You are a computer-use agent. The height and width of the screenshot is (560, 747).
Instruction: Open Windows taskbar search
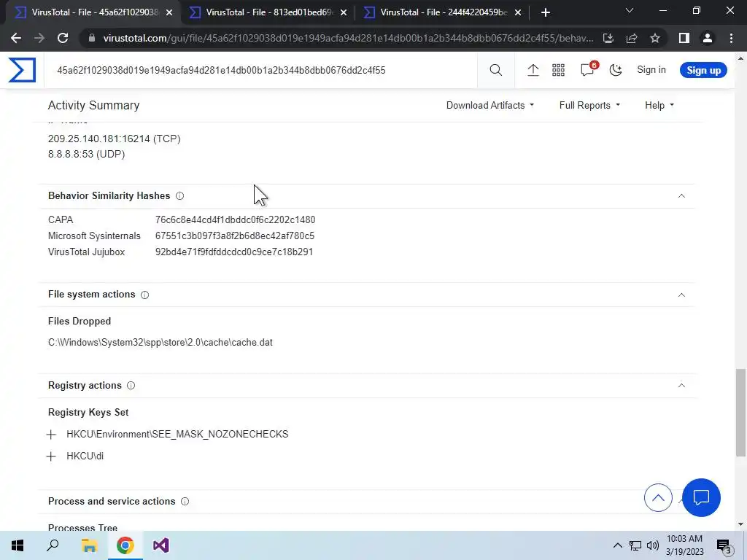53,545
